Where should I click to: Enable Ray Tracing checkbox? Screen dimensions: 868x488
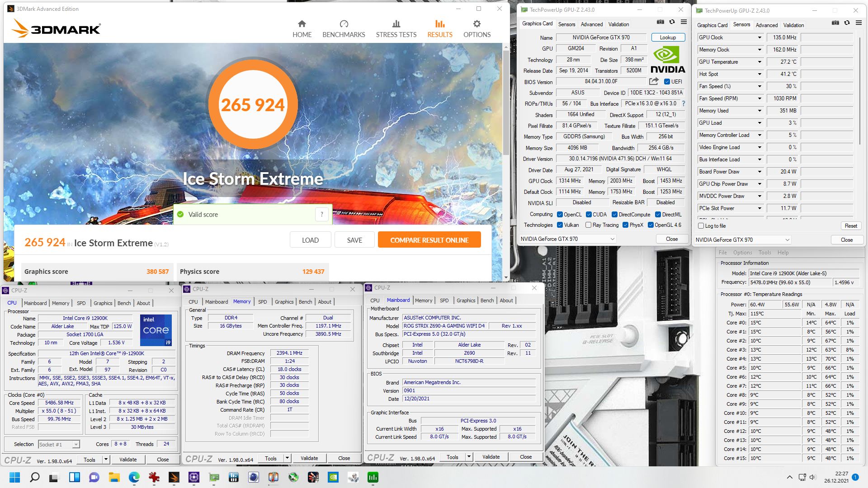pos(588,225)
